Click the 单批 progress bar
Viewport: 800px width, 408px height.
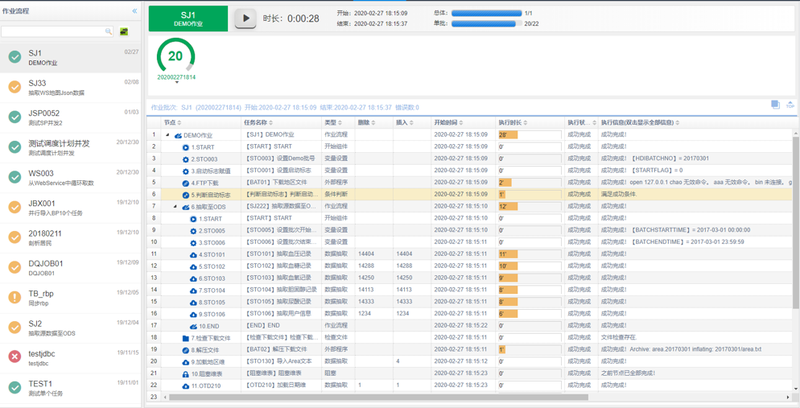pos(487,23)
